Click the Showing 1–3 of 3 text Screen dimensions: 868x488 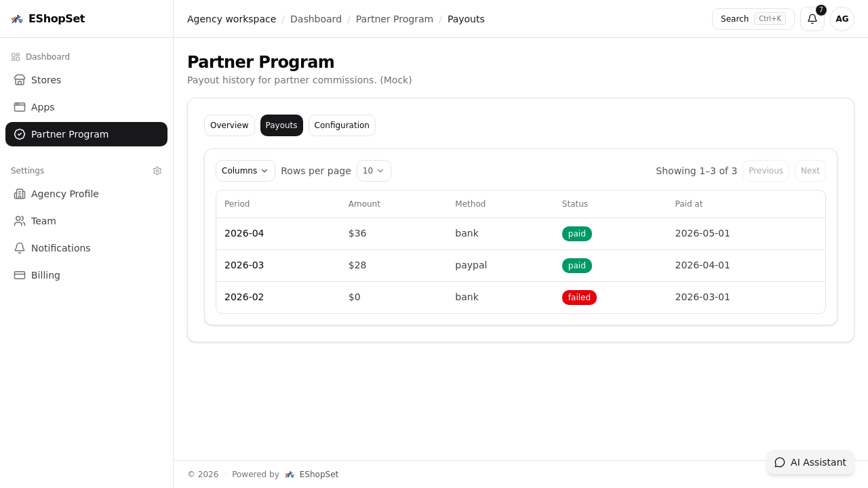tap(696, 171)
